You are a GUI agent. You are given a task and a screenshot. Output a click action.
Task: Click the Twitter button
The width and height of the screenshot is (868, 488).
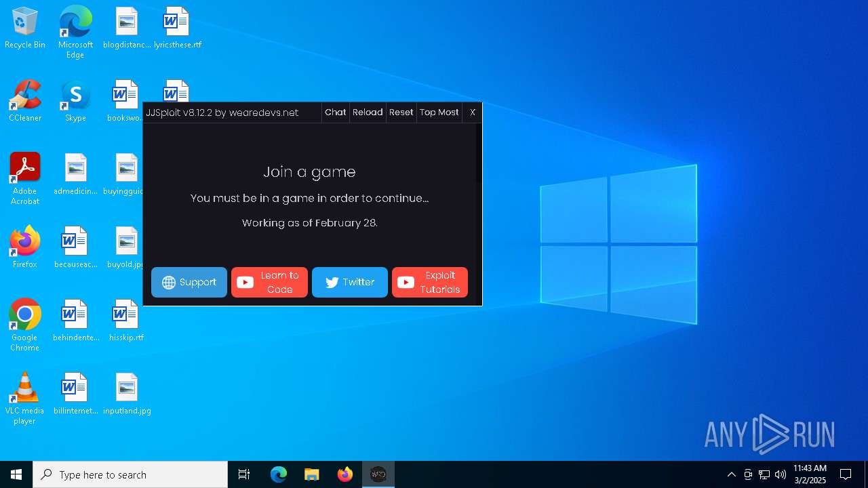tap(350, 282)
